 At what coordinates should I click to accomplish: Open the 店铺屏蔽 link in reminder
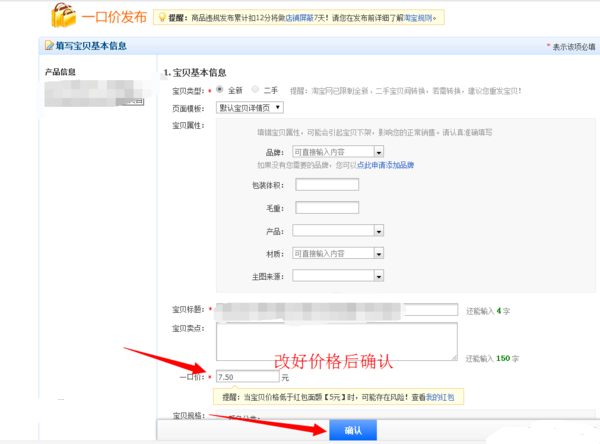pos(300,18)
